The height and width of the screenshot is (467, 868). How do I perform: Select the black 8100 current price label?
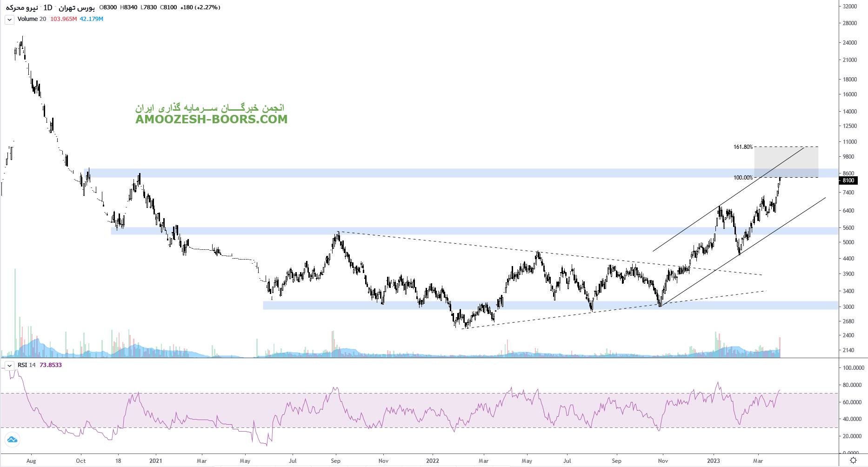pos(848,180)
